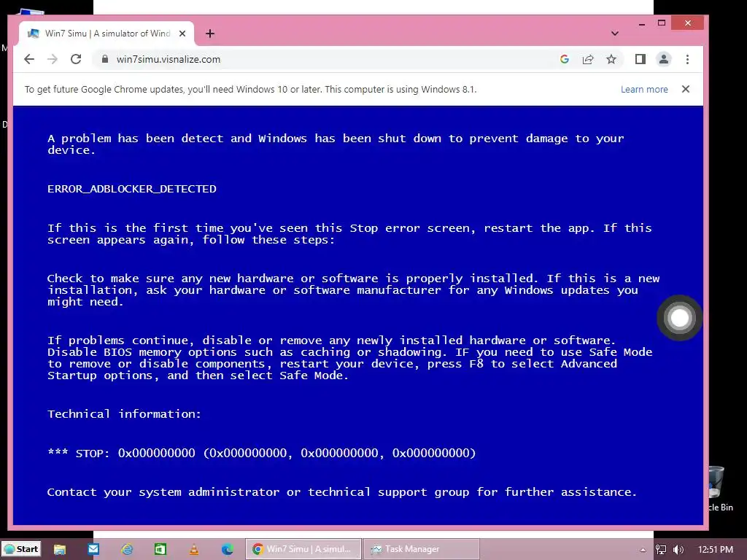Screen dimensions: 747x560
Task: Go back to the previous page in Chrome
Action: (x=29, y=59)
